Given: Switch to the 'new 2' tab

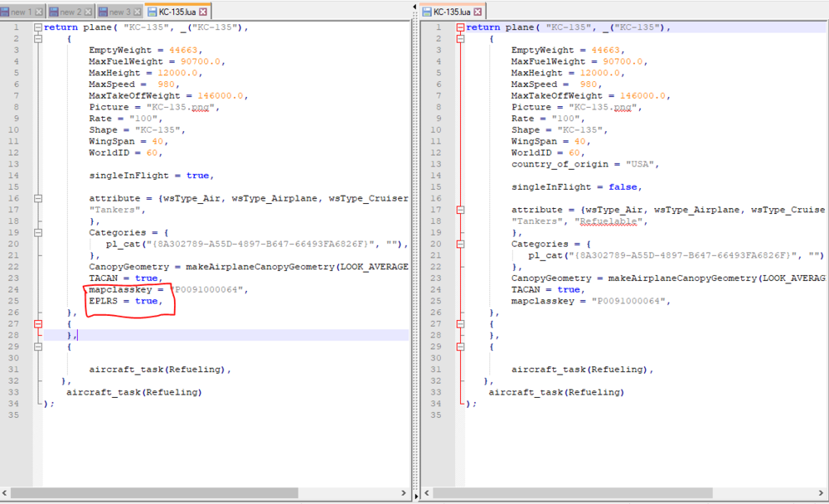Looking at the screenshot, I should point(70,12).
